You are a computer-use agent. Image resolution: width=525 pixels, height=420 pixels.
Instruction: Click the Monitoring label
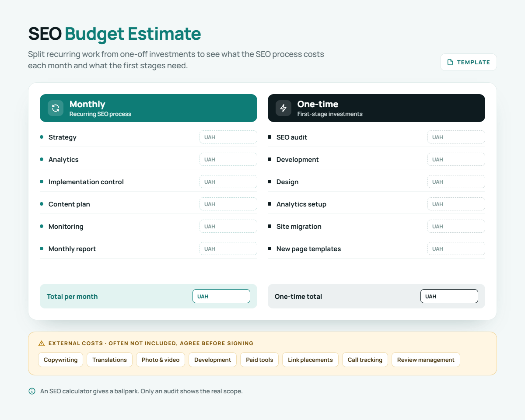pyautogui.click(x=66, y=226)
